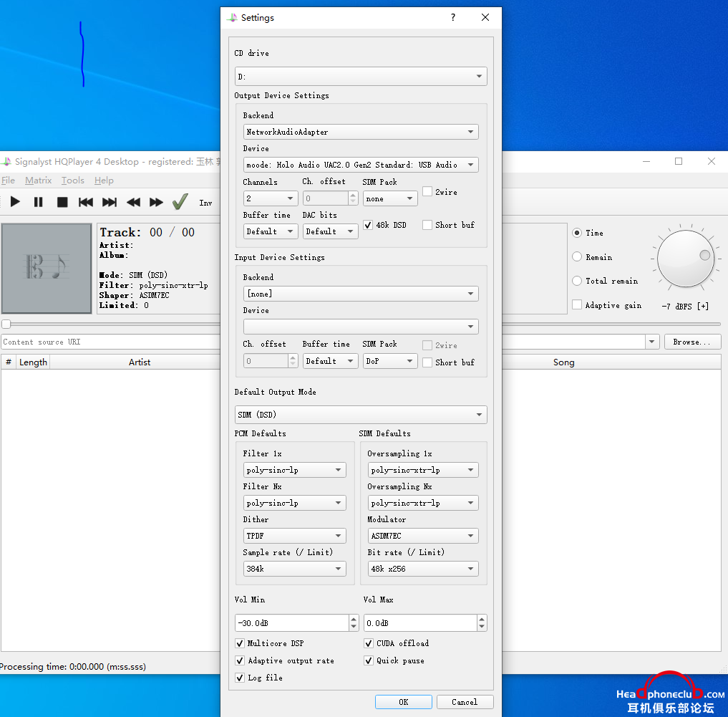Image resolution: width=728 pixels, height=717 pixels.
Task: Skip to next track in HQPlayer
Action: pos(110,202)
